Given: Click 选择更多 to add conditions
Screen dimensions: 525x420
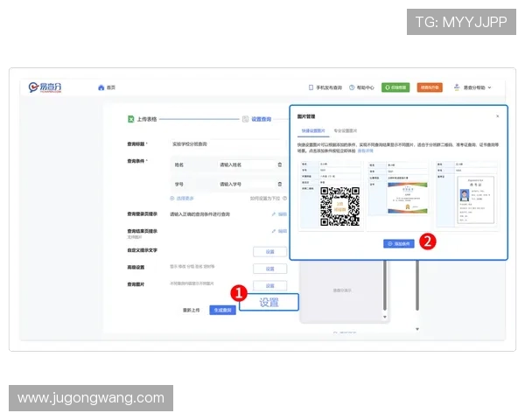Looking at the screenshot, I should coord(182,199).
